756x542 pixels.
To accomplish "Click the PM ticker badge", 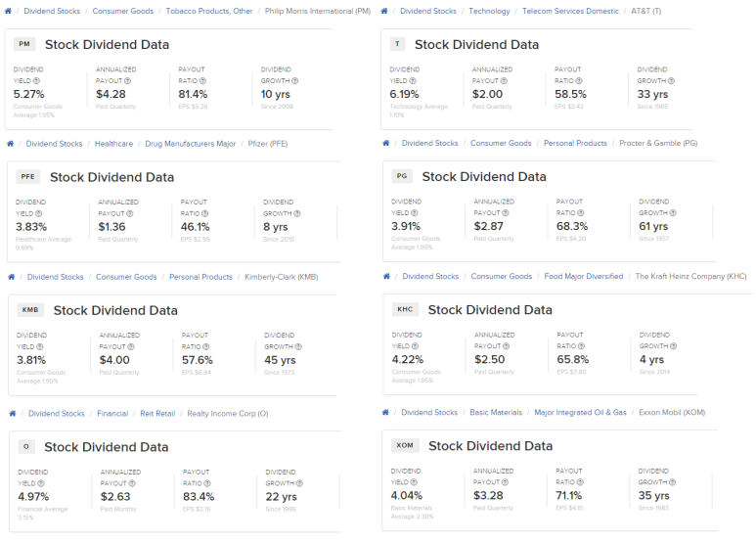I will pos(24,44).
